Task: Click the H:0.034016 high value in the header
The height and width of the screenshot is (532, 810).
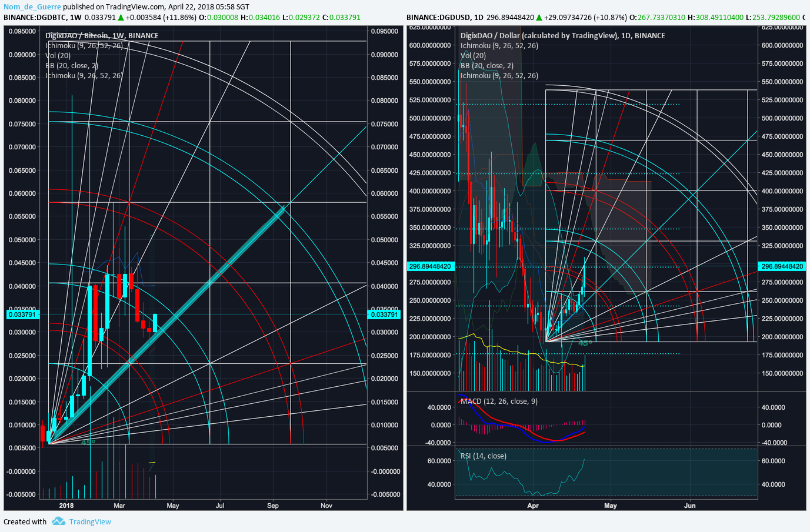Action: pyautogui.click(x=260, y=17)
